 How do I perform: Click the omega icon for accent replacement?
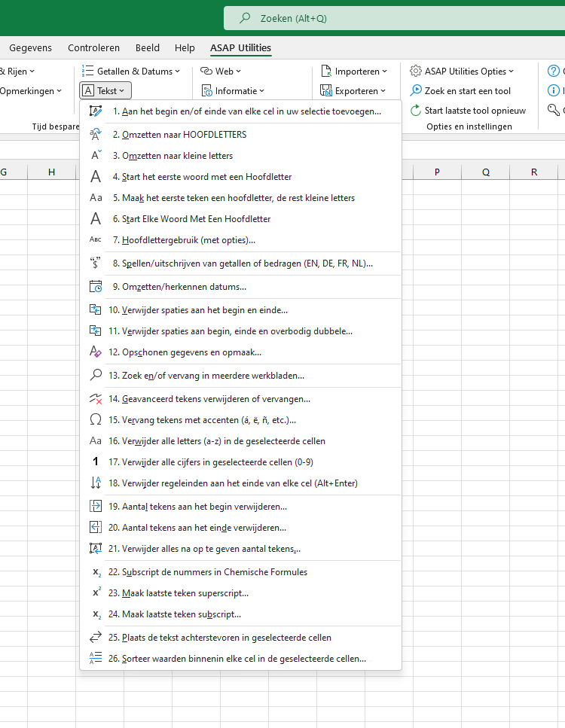(95, 420)
